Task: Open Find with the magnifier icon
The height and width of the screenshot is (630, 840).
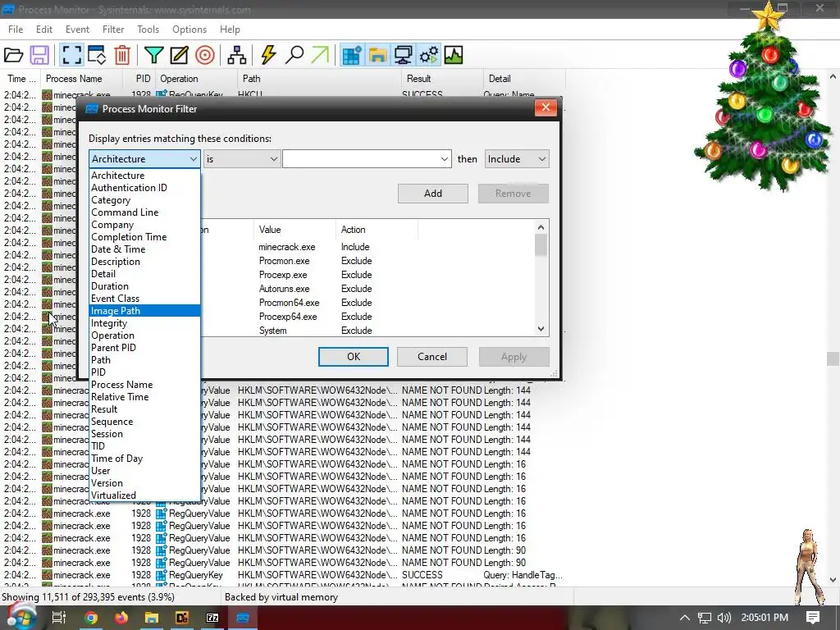Action: pyautogui.click(x=294, y=55)
